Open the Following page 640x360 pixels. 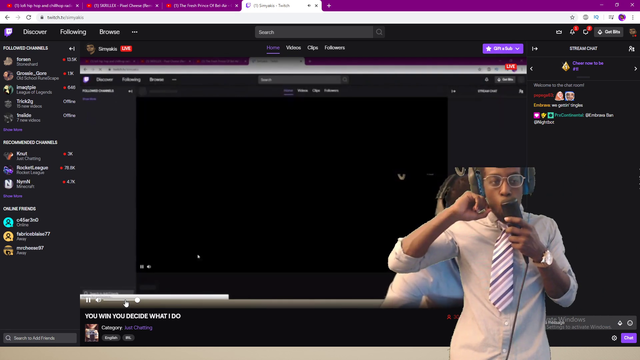pos(73,32)
